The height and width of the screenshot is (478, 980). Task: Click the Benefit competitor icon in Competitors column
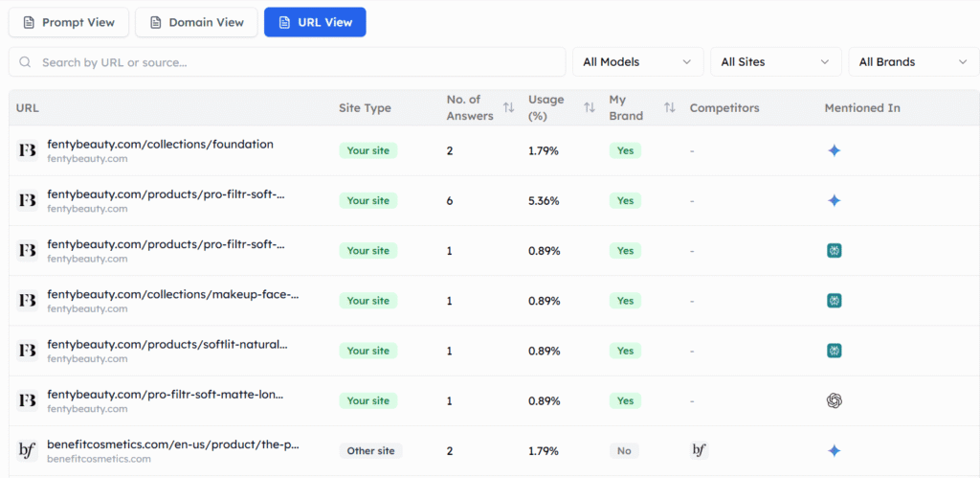699,450
